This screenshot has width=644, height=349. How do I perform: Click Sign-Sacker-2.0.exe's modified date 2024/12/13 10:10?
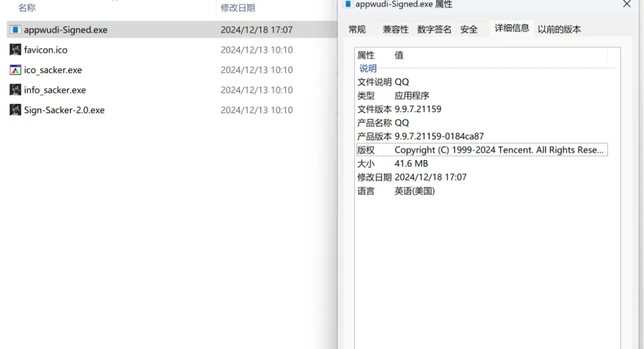[256, 110]
